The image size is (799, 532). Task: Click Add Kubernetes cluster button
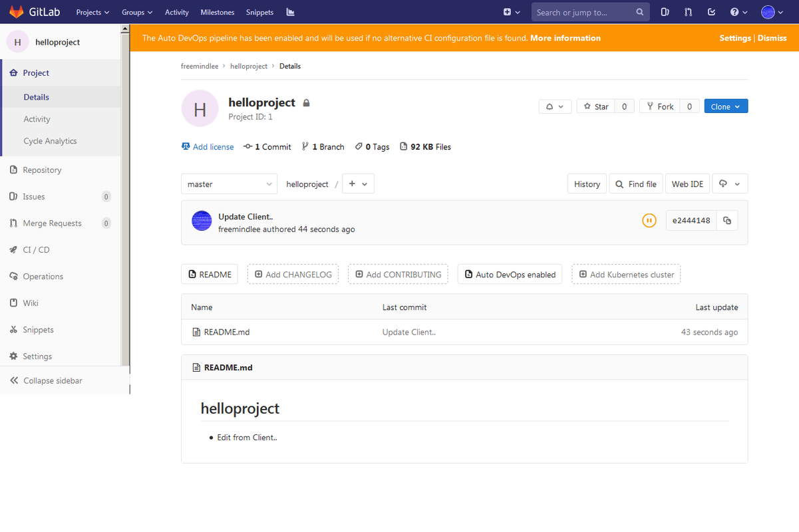coord(626,274)
